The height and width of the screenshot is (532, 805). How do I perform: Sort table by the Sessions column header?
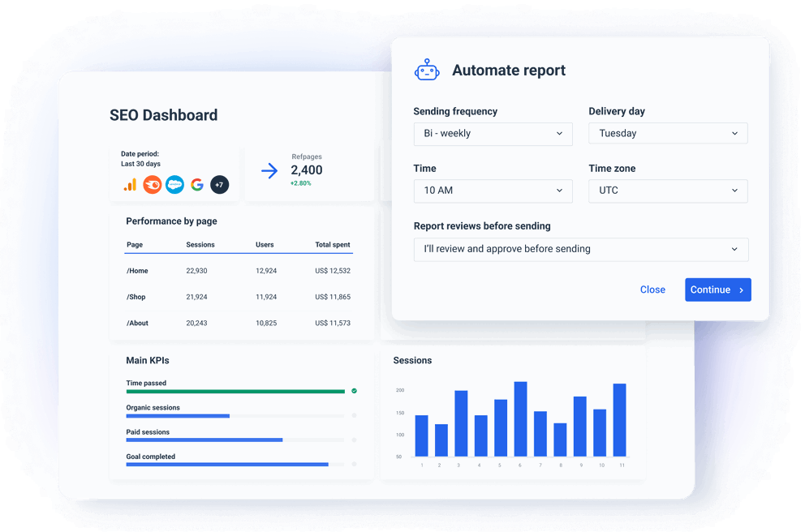200,244
